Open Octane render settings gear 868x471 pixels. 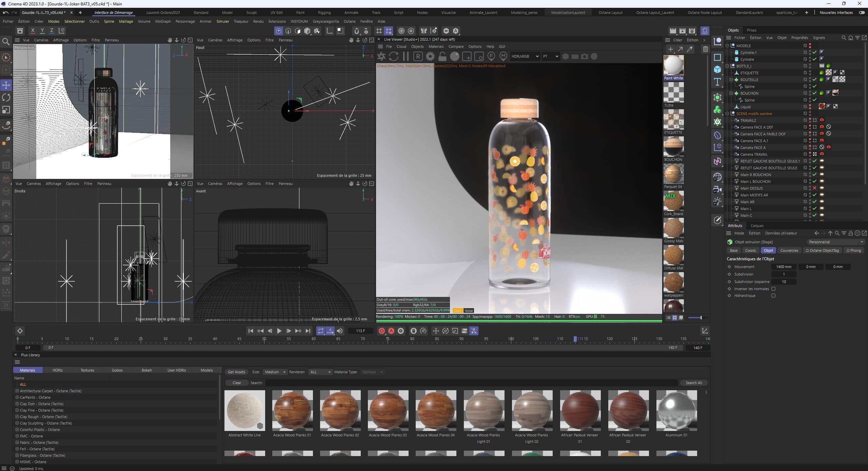[x=430, y=57]
